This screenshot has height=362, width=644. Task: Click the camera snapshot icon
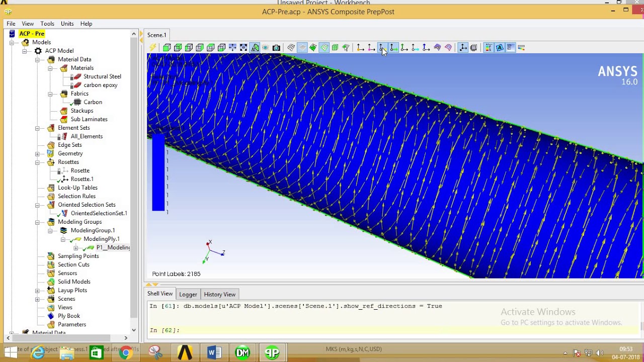click(x=276, y=48)
